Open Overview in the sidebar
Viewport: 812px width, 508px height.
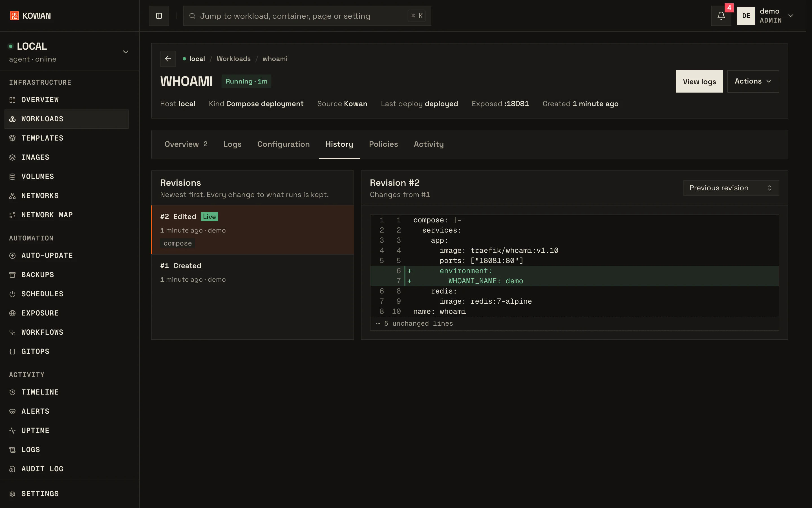[x=67, y=100]
